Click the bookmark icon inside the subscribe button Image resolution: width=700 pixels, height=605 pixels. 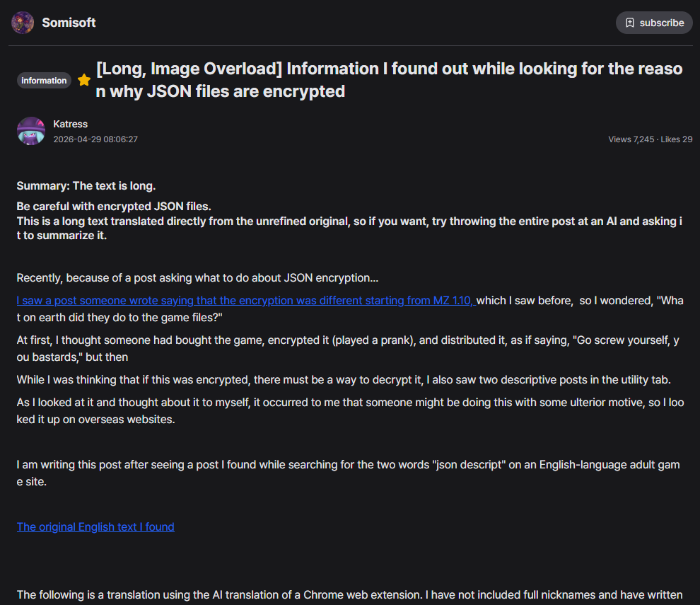(x=629, y=23)
